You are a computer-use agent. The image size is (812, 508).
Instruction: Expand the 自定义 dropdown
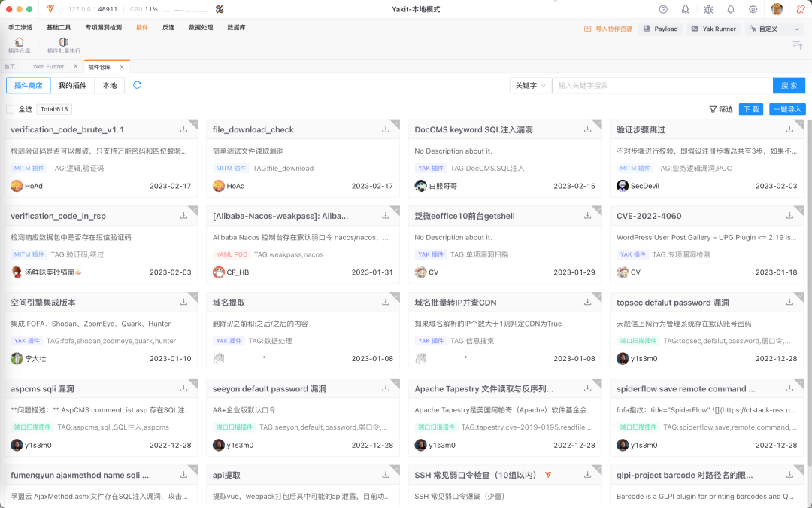click(x=774, y=29)
